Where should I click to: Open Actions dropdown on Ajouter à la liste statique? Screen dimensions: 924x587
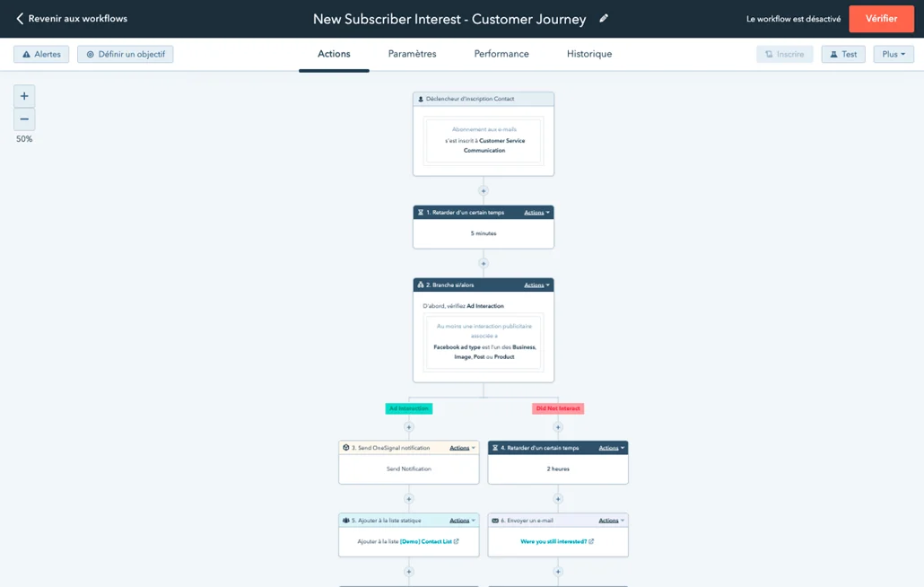(x=463, y=521)
